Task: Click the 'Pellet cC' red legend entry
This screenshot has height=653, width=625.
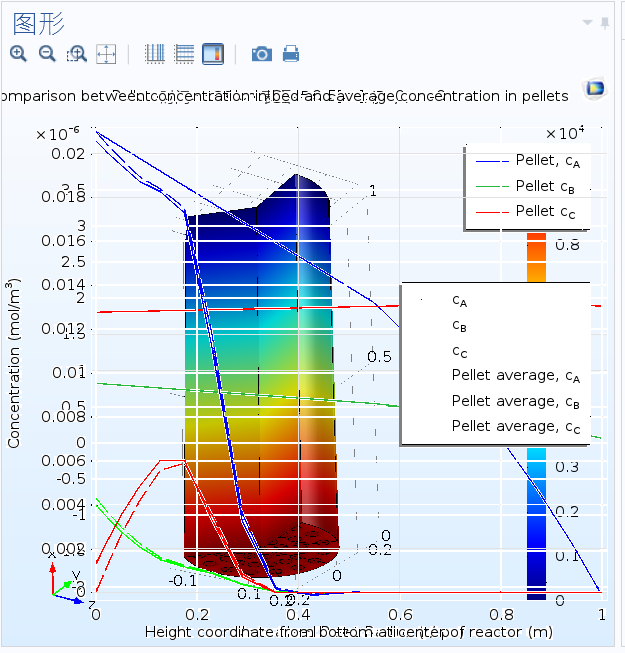Action: pyautogui.click(x=545, y=211)
